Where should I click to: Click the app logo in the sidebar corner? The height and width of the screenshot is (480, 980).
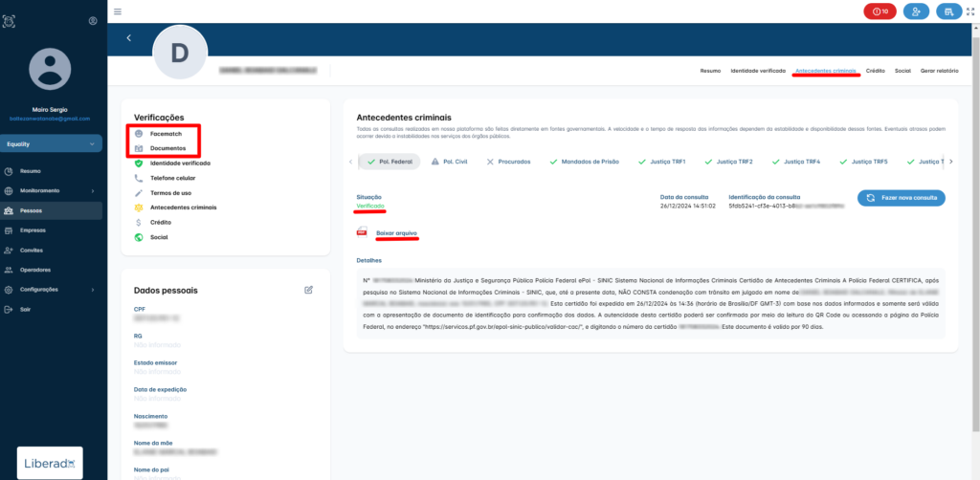click(9, 21)
